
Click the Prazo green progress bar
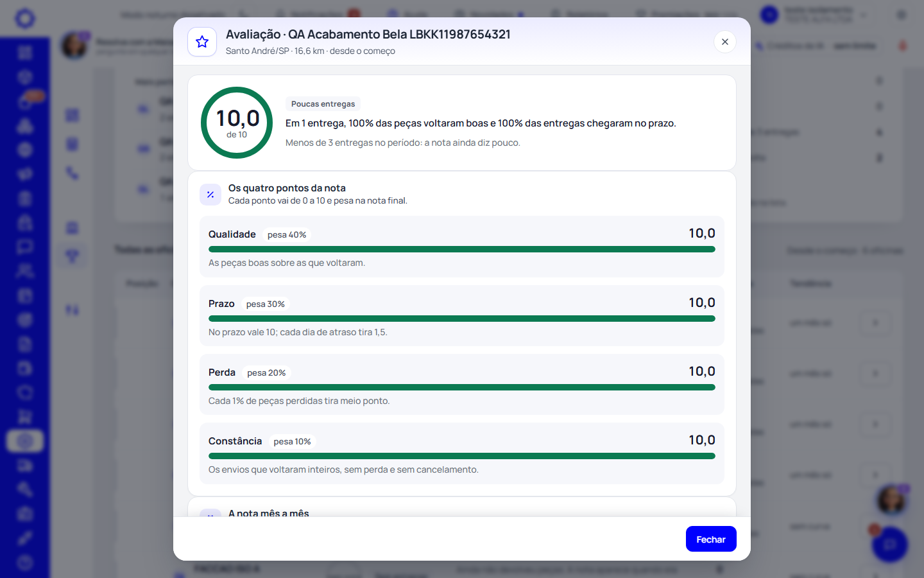[462, 319]
